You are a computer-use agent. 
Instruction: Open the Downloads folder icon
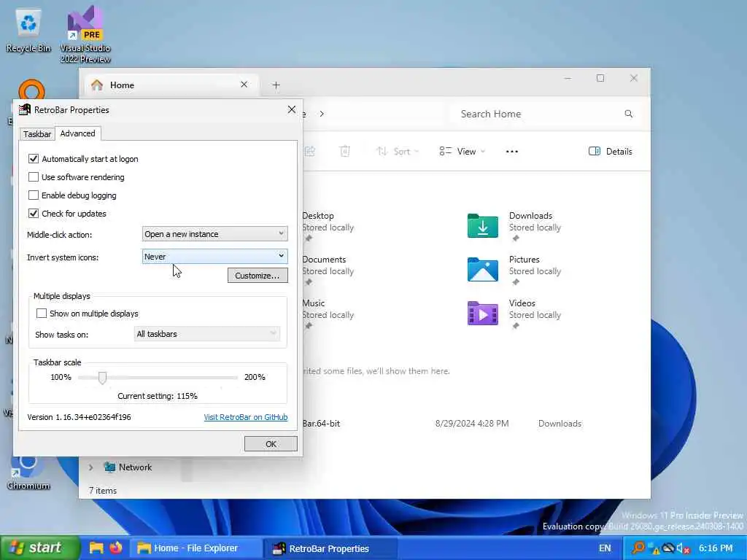pyautogui.click(x=483, y=226)
